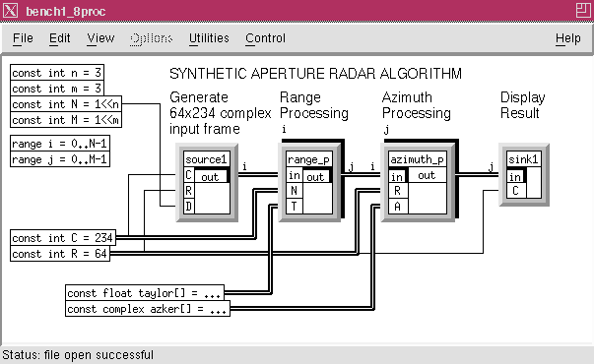Select the const complex azker[] declaration
Screen dimensions: 594x364
(x=148, y=309)
